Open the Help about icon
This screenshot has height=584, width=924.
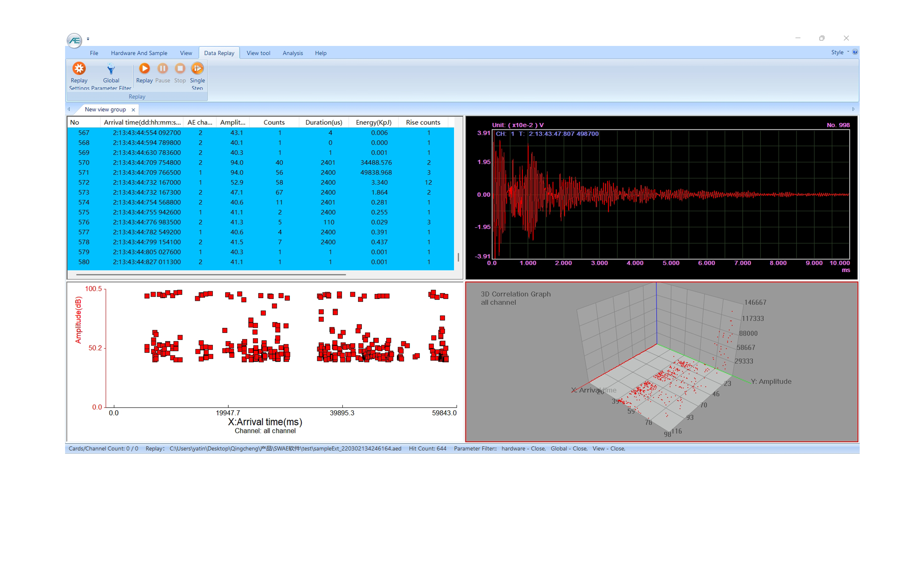click(855, 52)
